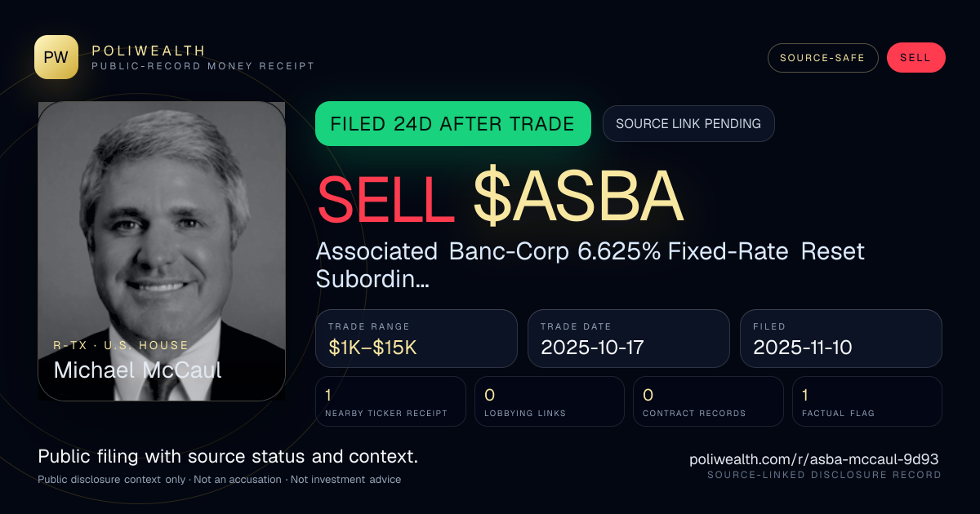Click the Michael McCaul name label

pos(137,370)
